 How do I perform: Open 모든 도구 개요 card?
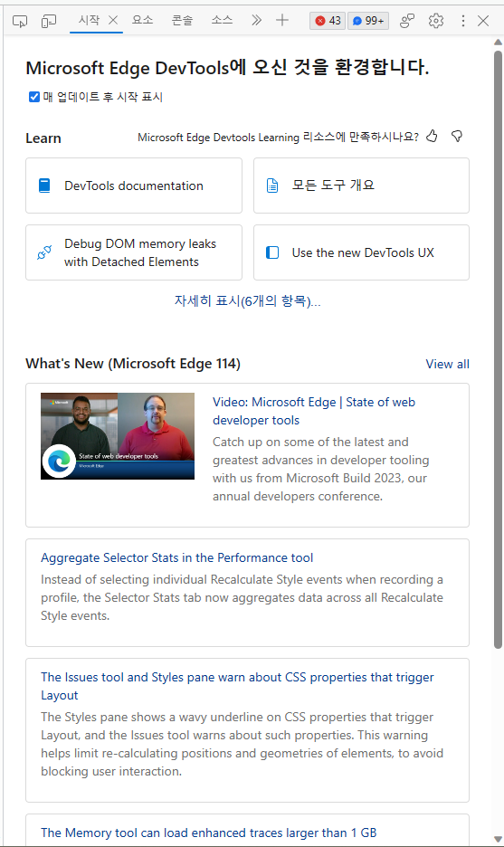[x=361, y=186]
